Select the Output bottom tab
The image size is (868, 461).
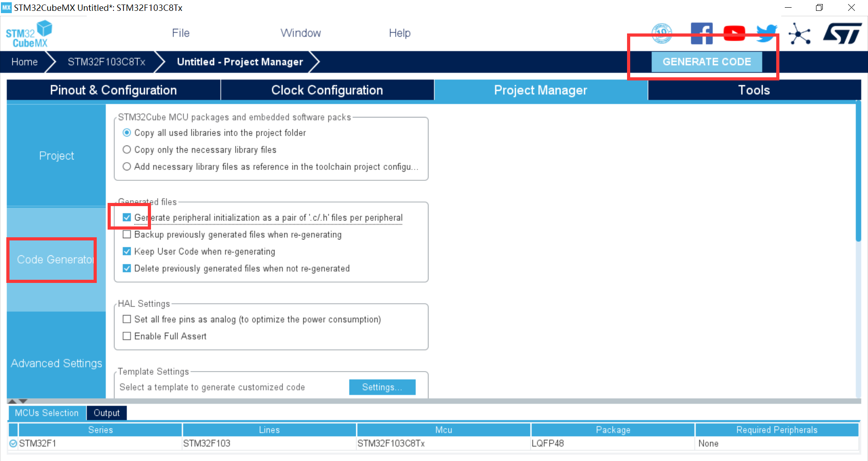[x=107, y=413]
